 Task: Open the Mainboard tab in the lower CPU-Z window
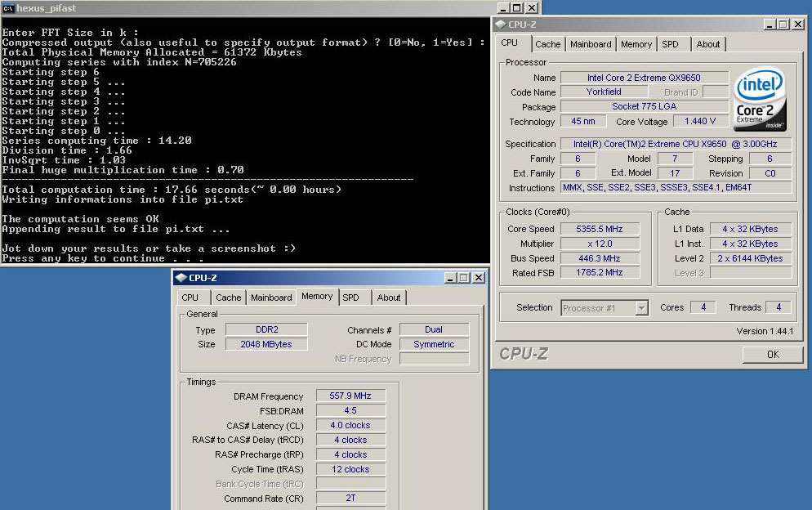coord(271,297)
